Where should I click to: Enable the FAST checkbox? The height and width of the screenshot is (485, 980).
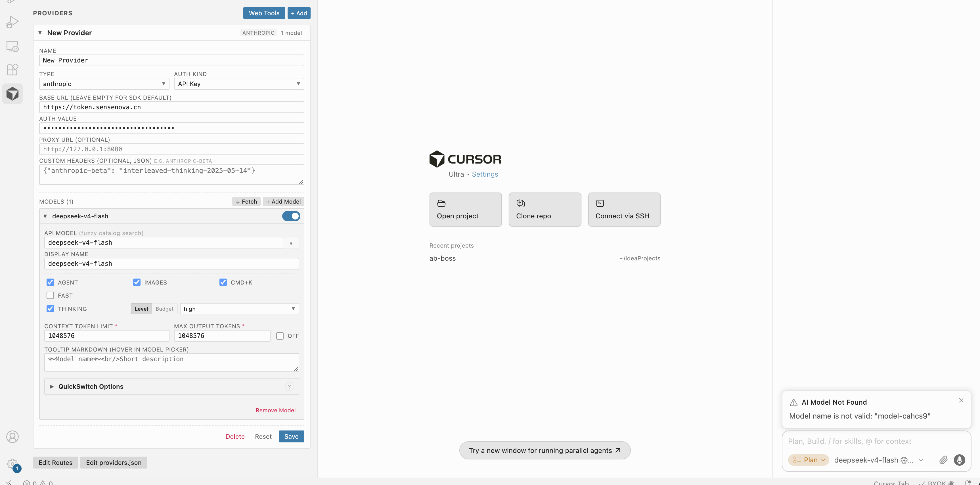[50, 295]
